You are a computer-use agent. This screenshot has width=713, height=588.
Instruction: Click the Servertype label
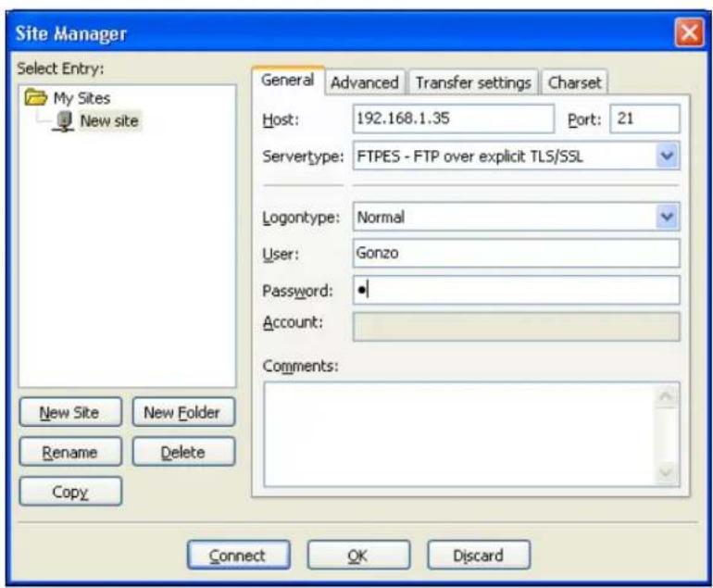[304, 156]
